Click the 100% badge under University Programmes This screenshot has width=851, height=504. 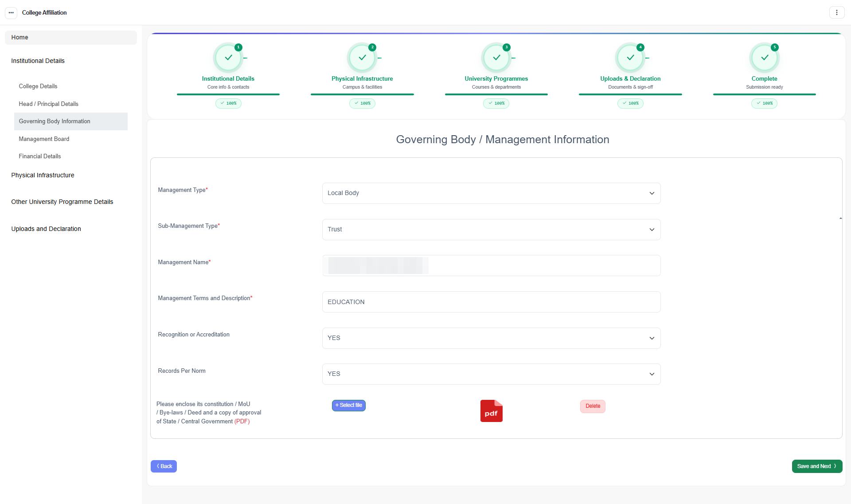click(496, 103)
